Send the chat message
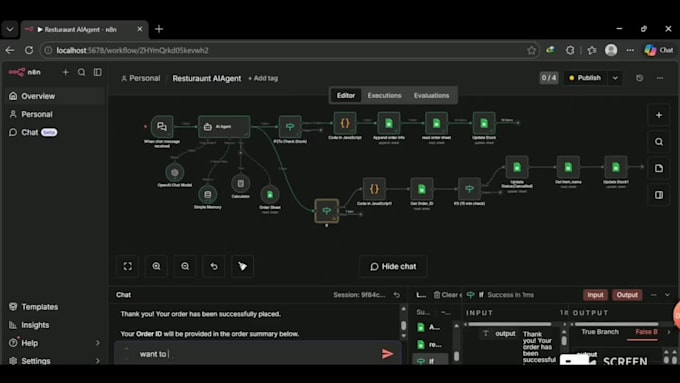The height and width of the screenshot is (383, 680). [387, 354]
